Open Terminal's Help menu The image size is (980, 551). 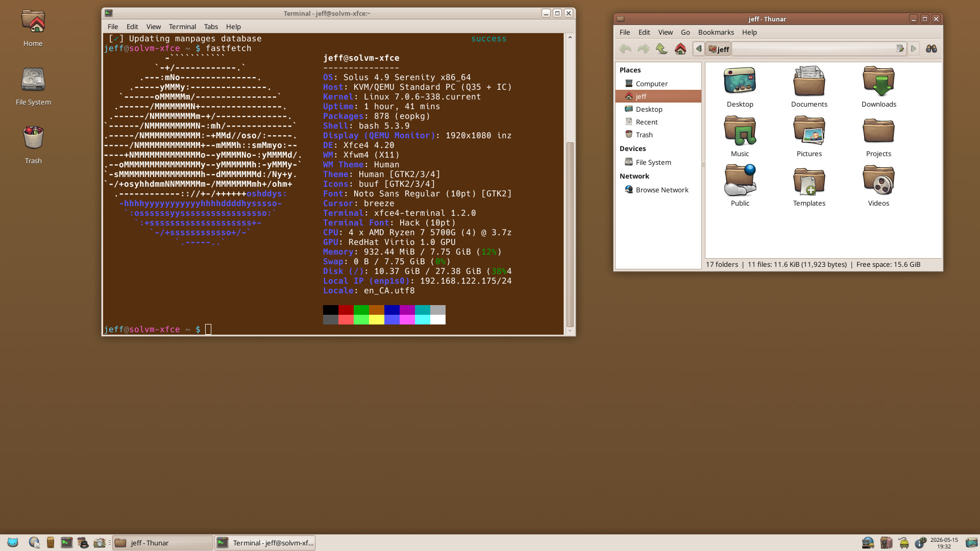(x=233, y=27)
